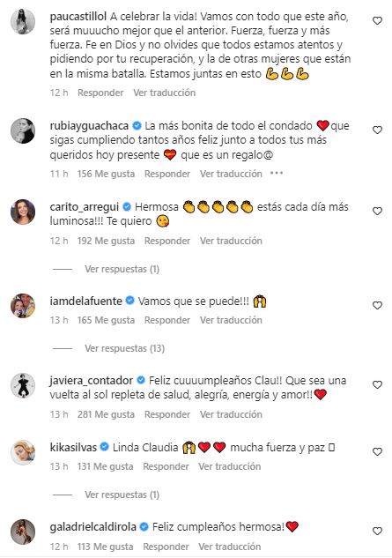Like rubiayguachaca's comment heart
The image size is (392, 558).
click(x=377, y=130)
